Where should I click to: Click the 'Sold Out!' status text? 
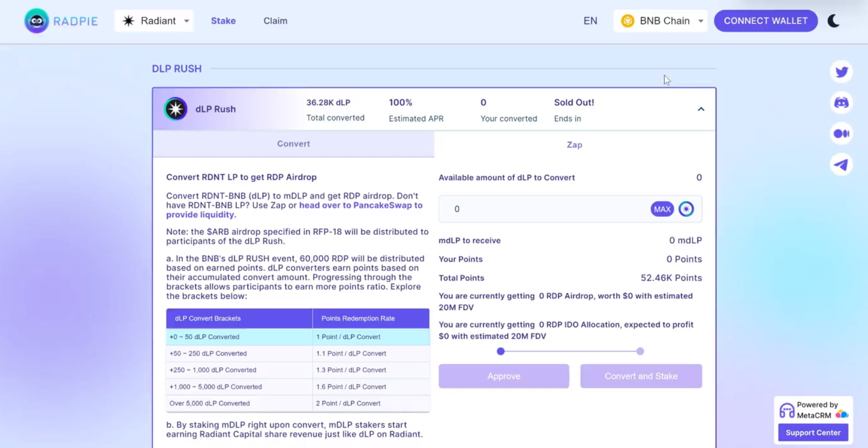point(574,103)
